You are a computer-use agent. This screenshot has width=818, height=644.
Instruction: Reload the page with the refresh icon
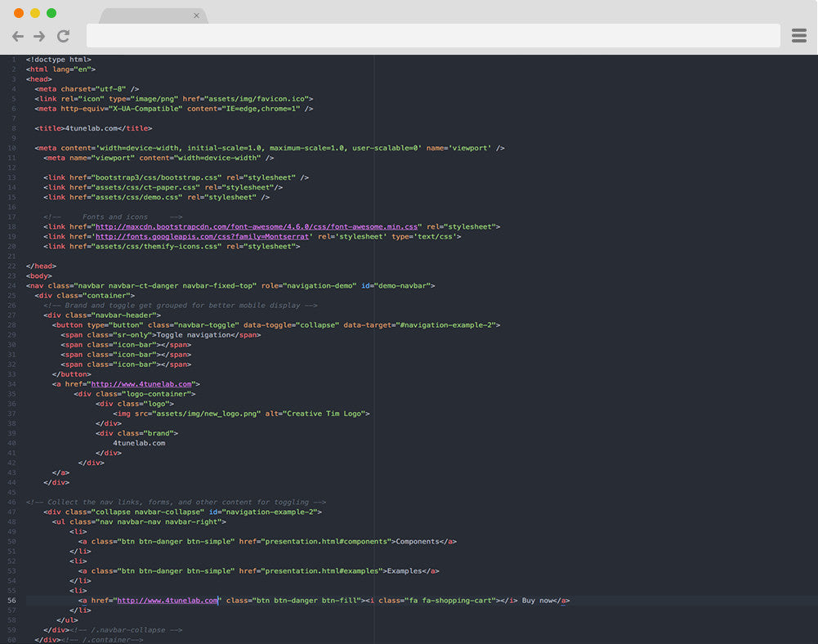pyautogui.click(x=63, y=36)
